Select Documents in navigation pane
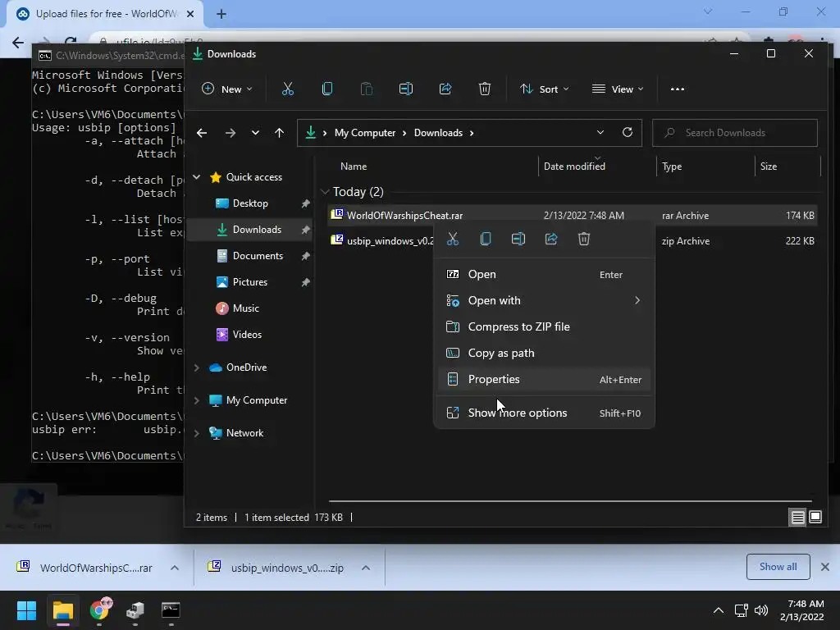The width and height of the screenshot is (840, 630). [258, 256]
